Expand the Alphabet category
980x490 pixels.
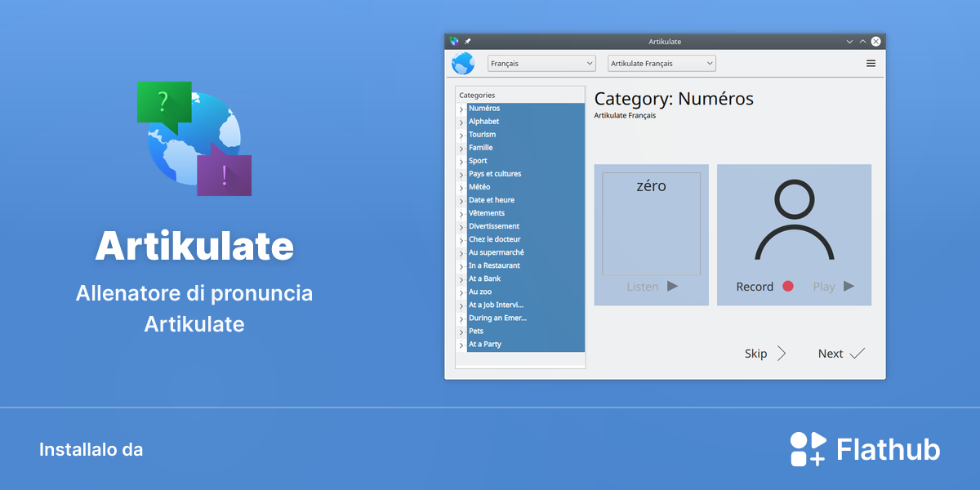tap(461, 122)
